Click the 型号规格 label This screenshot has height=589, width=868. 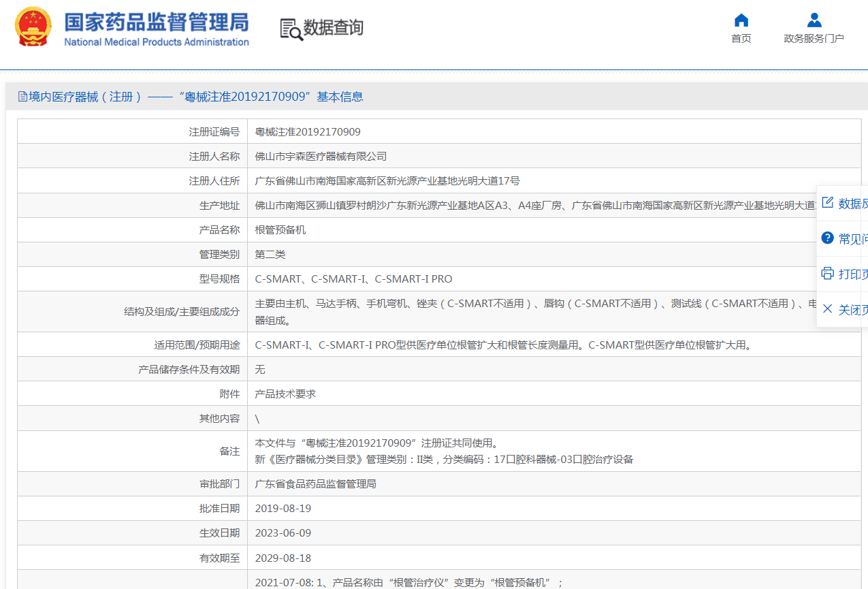coord(219,278)
